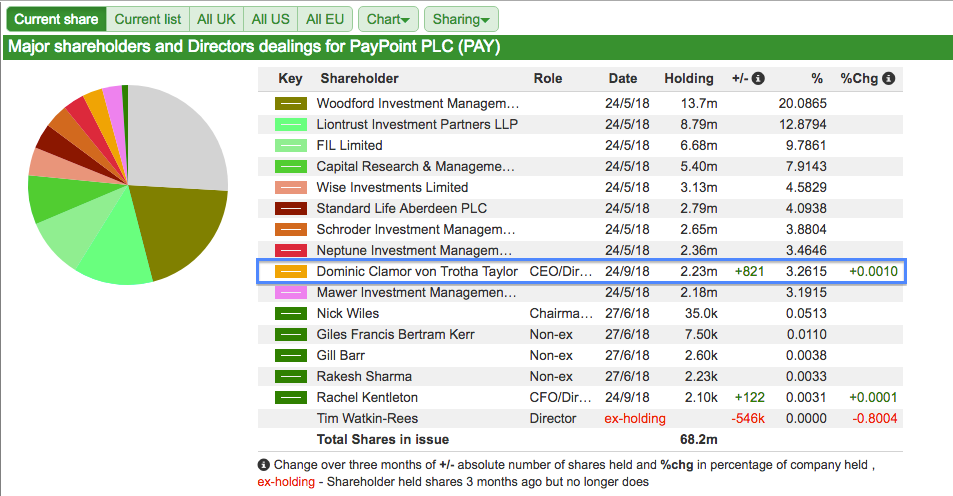Click the info icon next to +/- column header
The width and height of the screenshot is (953, 496).
758,78
